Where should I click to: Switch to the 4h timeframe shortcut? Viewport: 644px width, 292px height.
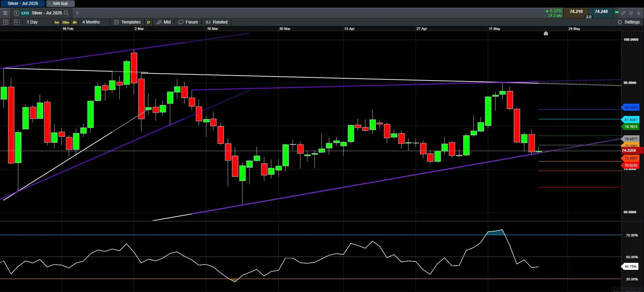[x=74, y=22]
